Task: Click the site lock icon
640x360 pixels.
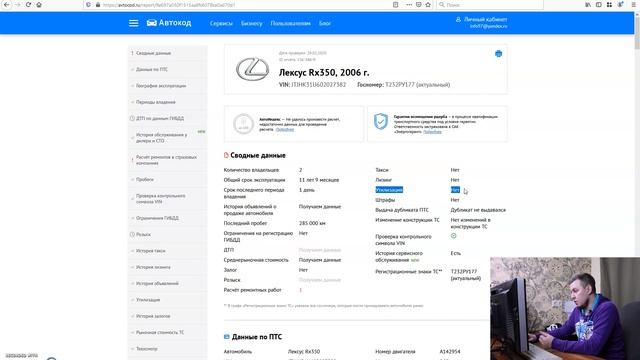Action: pos(98,5)
